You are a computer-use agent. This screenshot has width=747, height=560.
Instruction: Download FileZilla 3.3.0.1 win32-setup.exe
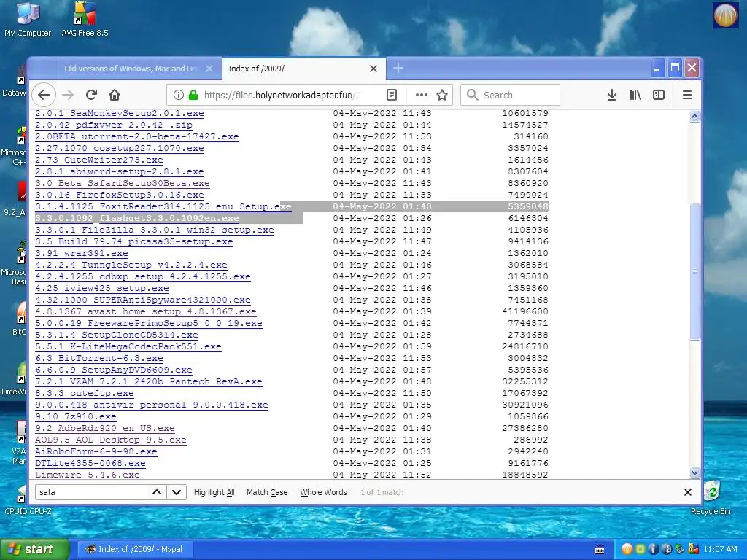[x=155, y=230]
